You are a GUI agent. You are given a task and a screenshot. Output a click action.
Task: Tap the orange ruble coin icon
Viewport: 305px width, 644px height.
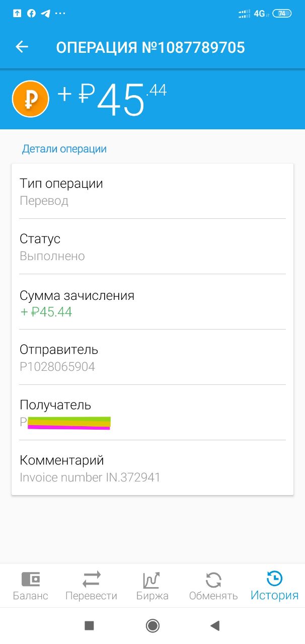coord(30,99)
